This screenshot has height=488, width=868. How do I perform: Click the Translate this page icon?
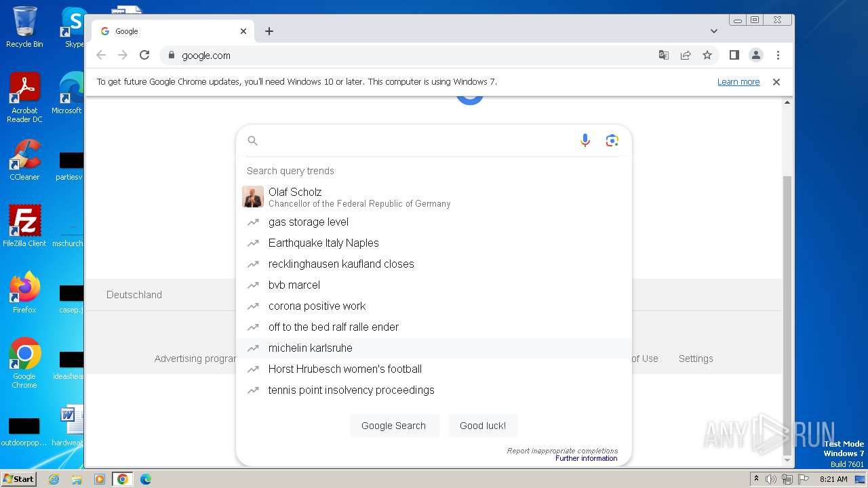pos(664,55)
